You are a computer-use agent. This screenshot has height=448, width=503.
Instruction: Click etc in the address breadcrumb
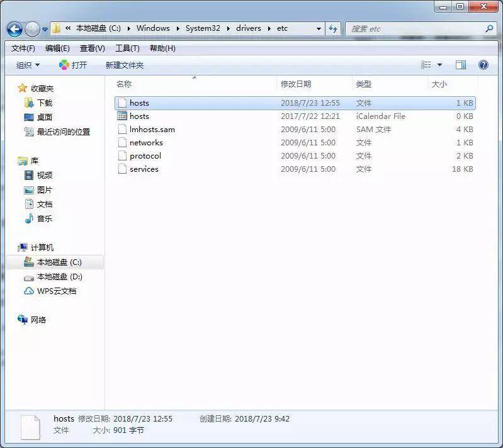pos(282,28)
